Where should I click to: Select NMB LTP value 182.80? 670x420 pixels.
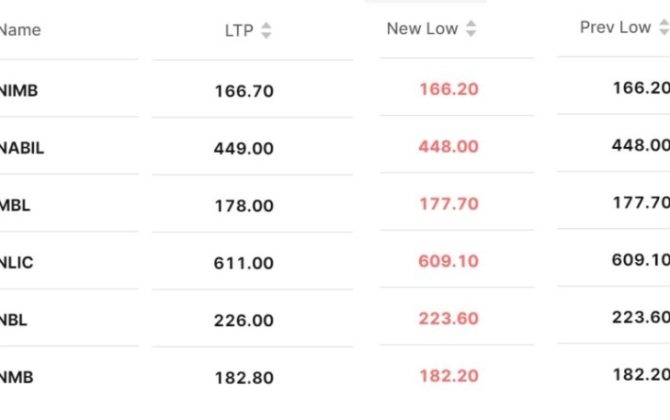(x=243, y=379)
